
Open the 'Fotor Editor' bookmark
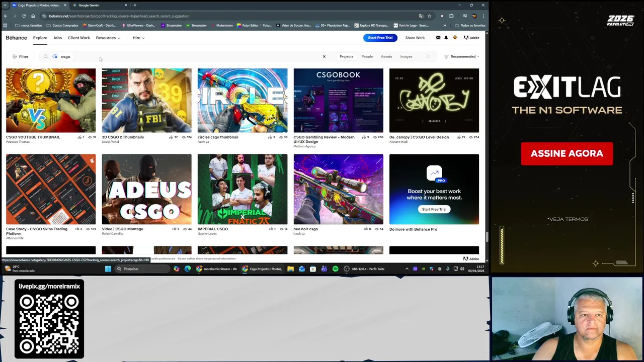point(255,25)
